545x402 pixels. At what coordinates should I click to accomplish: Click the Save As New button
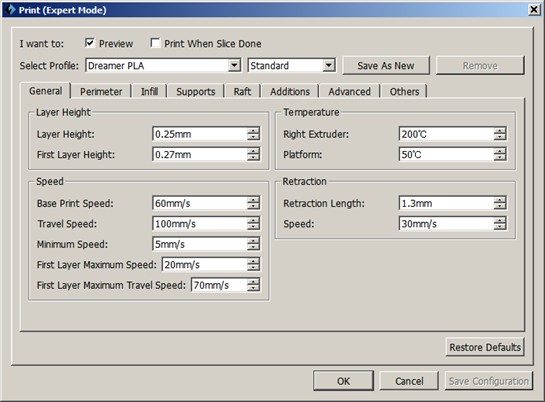point(386,65)
